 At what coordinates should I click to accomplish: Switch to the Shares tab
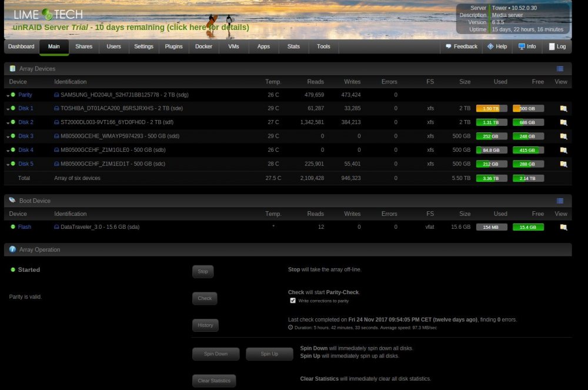pos(83,46)
